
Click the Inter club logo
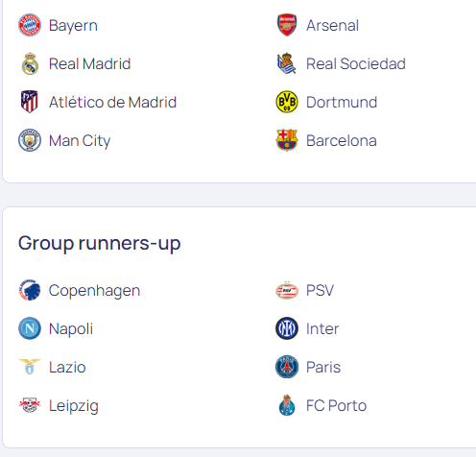pos(287,328)
